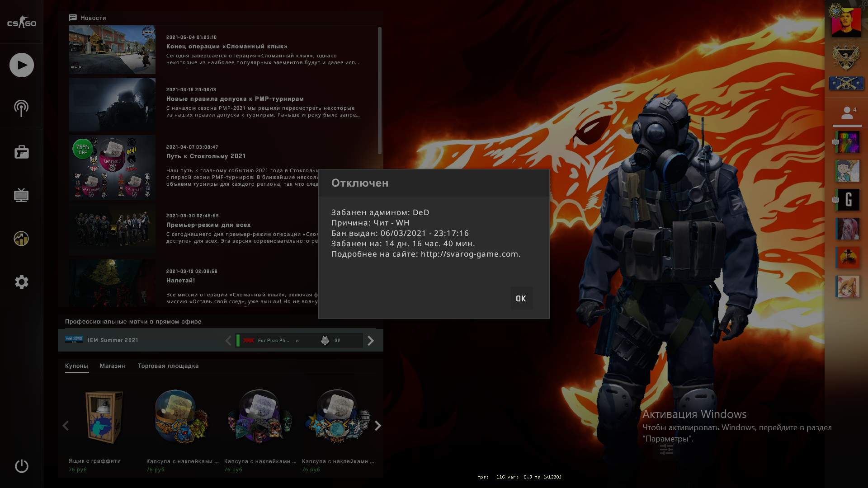Click the RMR rules news thumbnail
This screenshot has height=488, width=868.
[112, 104]
